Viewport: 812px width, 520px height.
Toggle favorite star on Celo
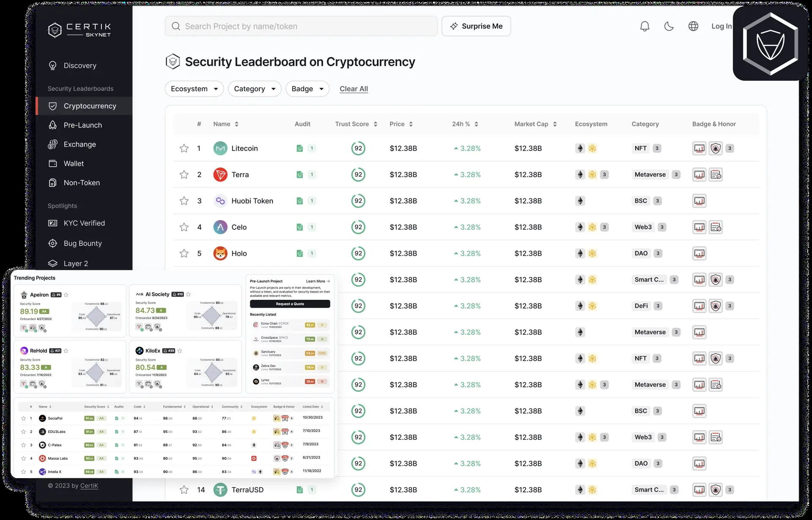(x=184, y=227)
